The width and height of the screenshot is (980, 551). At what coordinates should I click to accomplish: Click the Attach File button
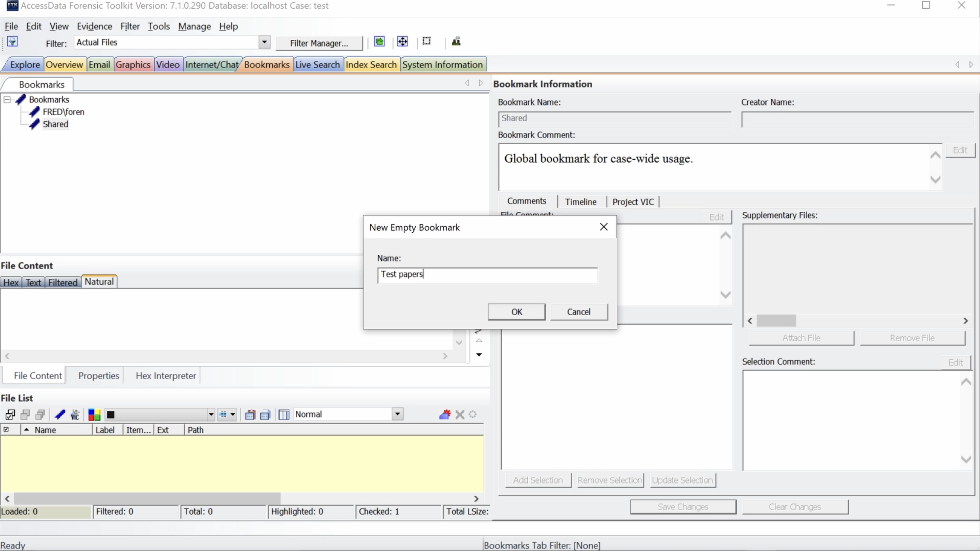coord(801,338)
